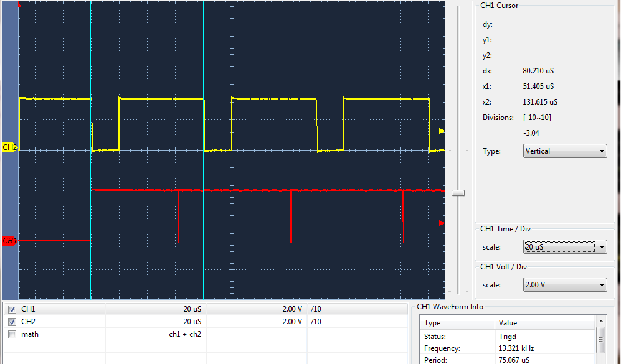The image size is (621, 364).
Task: Click the x2 value 131.615 uS
Action: tap(540, 101)
